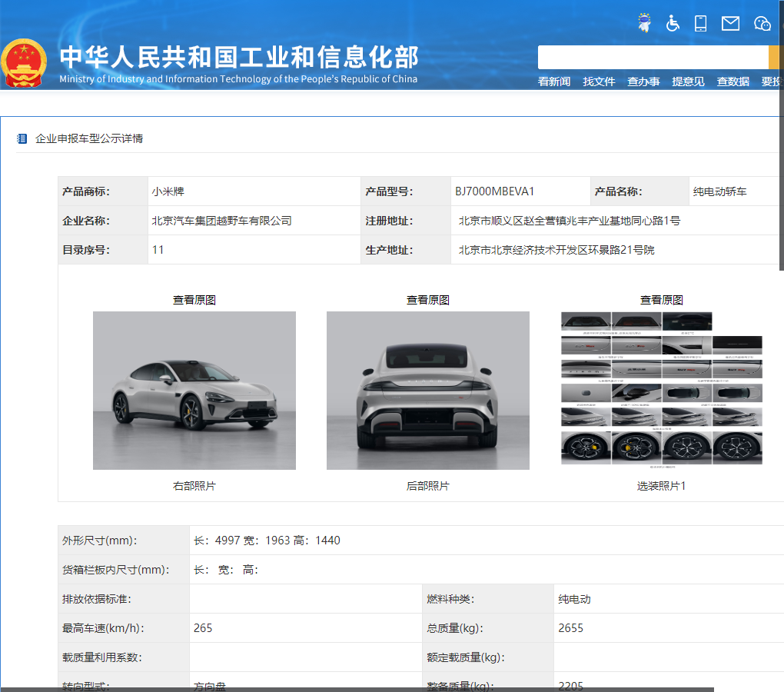Viewport: 784px width, 692px height.
Task: Click the caption 选装照片1
Action: [x=662, y=486]
